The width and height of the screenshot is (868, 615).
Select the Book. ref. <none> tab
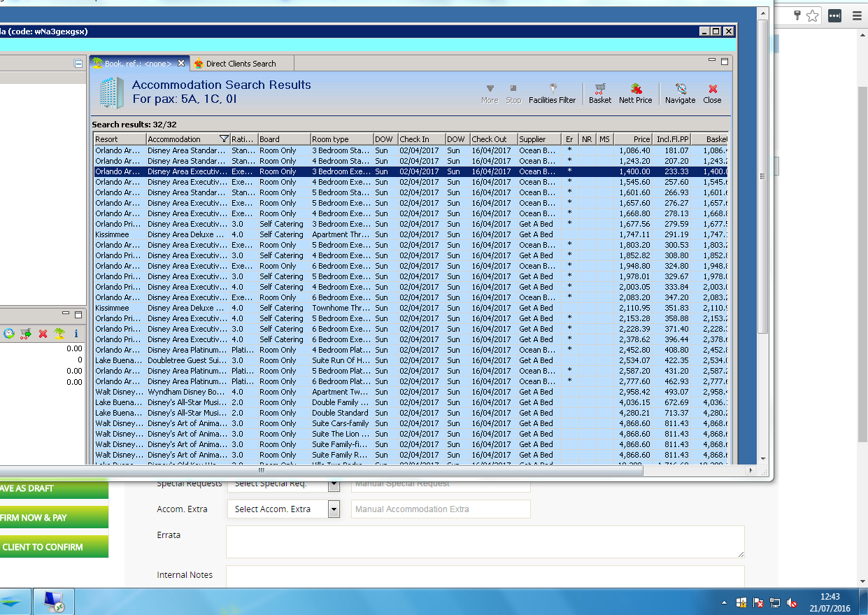(138, 64)
